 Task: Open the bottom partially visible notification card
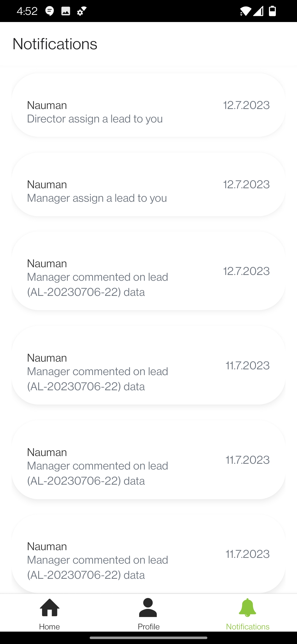coord(148,554)
